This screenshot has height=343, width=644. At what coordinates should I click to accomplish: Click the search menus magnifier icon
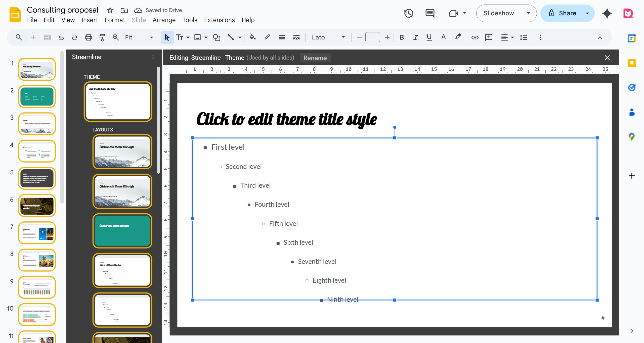(x=19, y=37)
